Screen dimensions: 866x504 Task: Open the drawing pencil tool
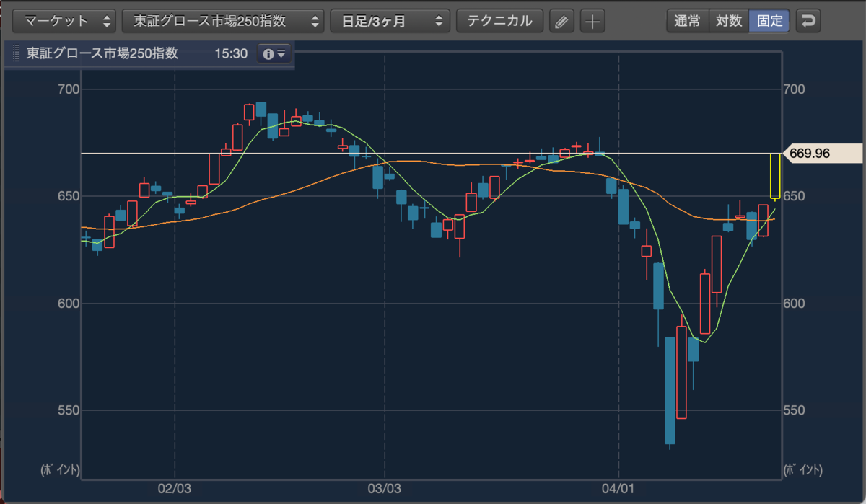coord(561,21)
